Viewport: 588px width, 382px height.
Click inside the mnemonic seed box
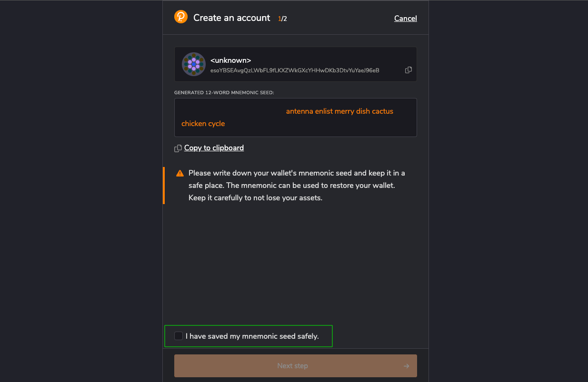[295, 118]
